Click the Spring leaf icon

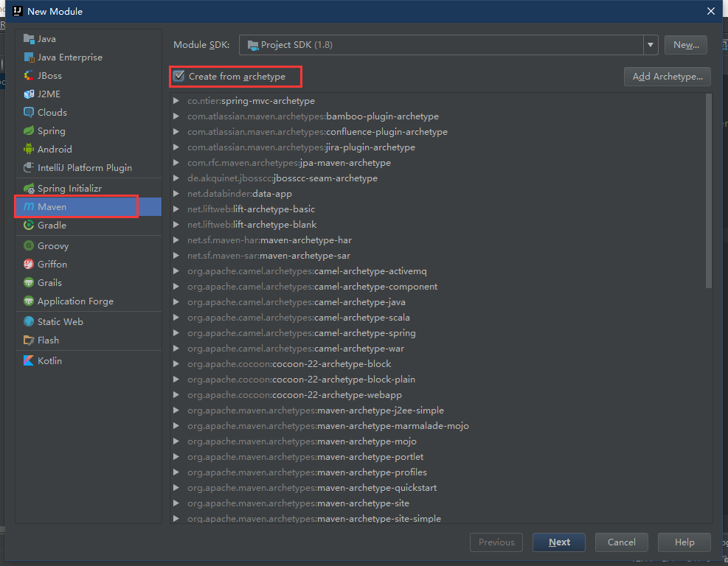pos(29,131)
